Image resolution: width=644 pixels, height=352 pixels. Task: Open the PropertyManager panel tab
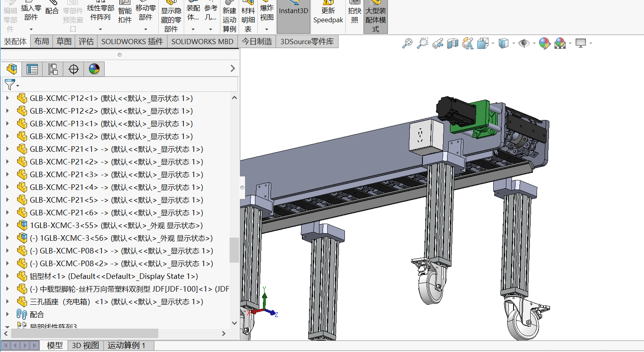click(x=32, y=69)
